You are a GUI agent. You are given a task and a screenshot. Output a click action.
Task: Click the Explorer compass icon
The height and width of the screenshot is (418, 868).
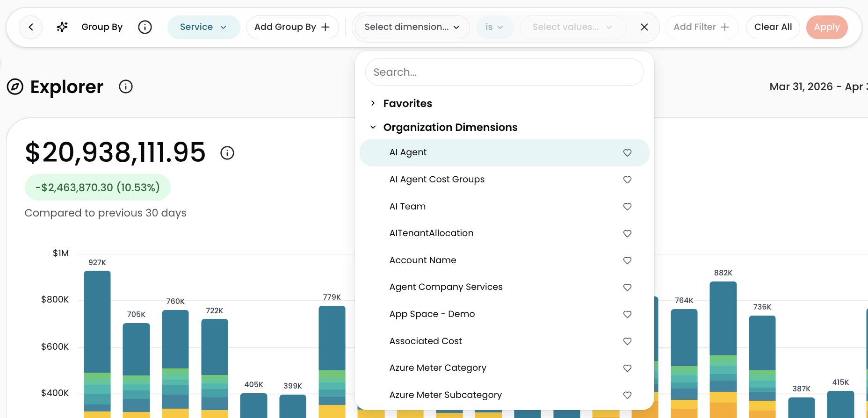click(15, 86)
